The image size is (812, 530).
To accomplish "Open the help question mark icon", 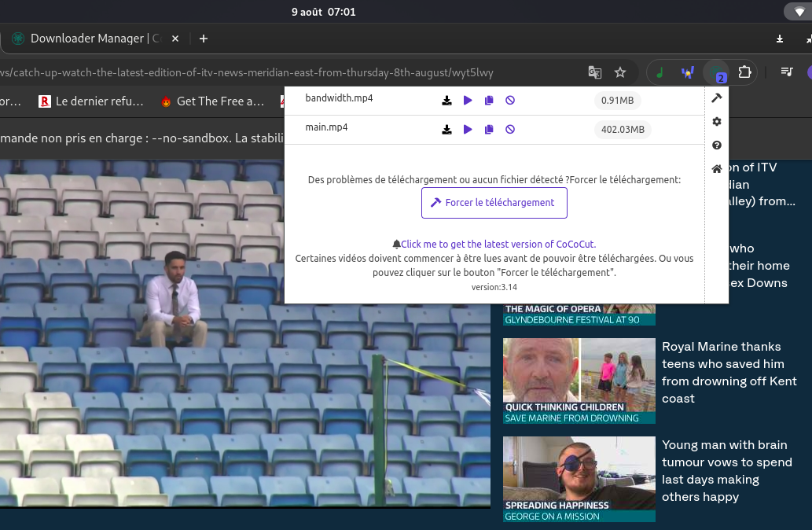I will (717, 145).
